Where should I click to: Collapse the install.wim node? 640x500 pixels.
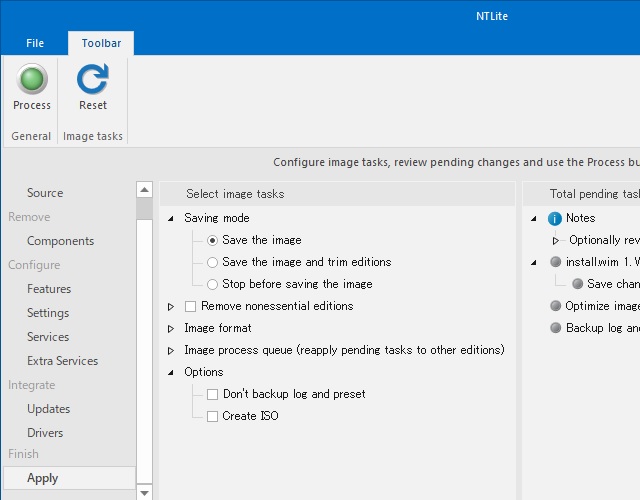coord(533,262)
